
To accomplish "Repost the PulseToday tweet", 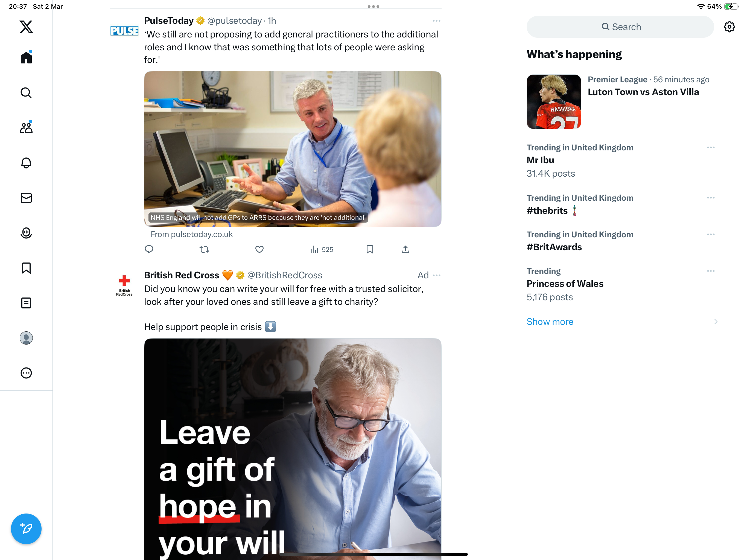I will [x=204, y=250].
